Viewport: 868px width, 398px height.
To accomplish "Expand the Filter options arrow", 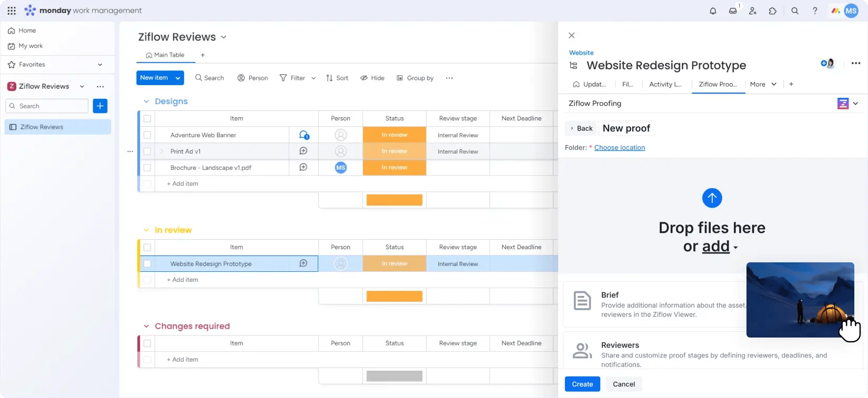I will [x=314, y=78].
